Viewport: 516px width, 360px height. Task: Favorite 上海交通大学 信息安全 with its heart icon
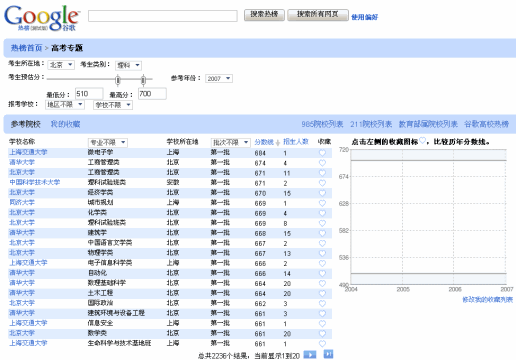[322, 323]
